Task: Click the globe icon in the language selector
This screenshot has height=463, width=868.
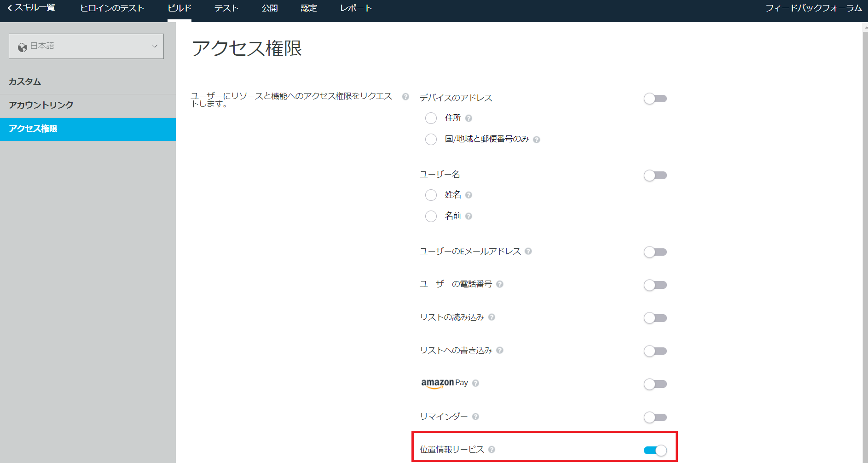Action: (x=22, y=46)
